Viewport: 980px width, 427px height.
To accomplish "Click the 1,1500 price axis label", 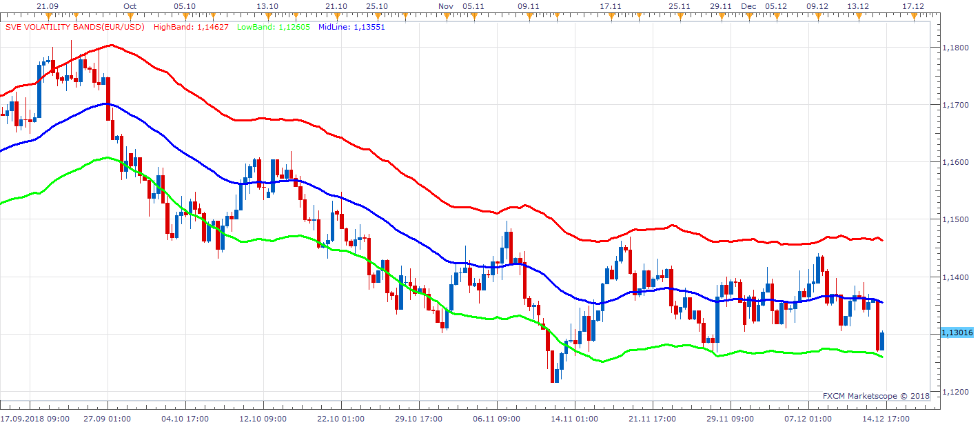I will pyautogui.click(x=955, y=219).
